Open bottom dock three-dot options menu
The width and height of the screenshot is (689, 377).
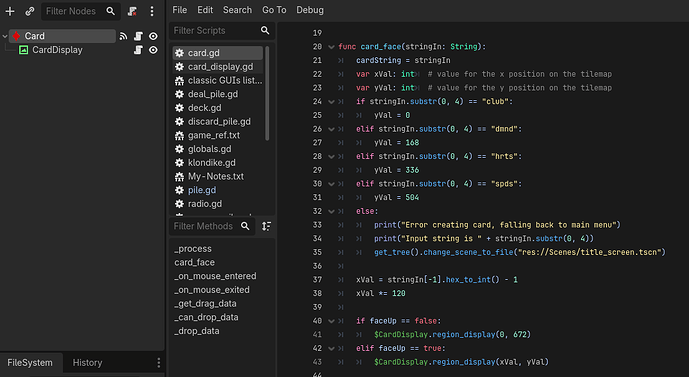[x=159, y=362]
